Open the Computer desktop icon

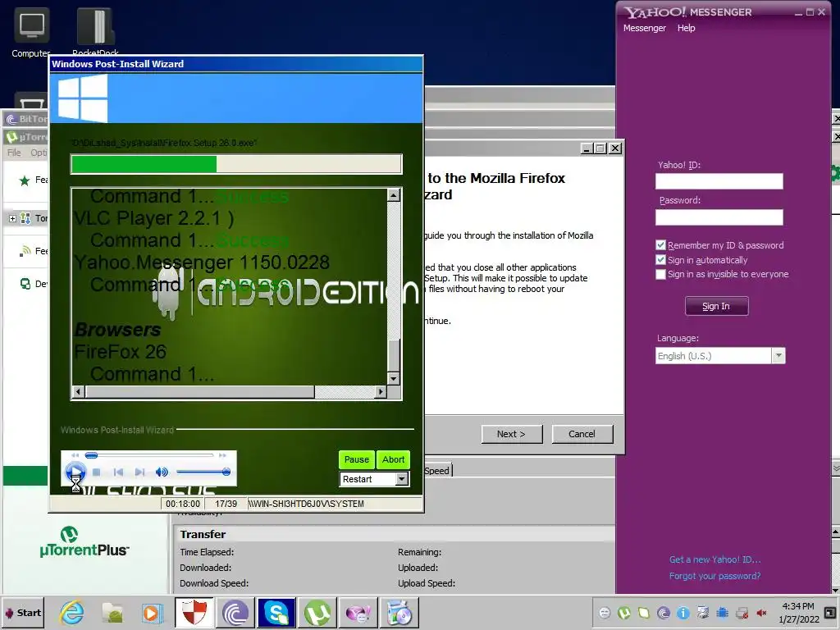click(32, 32)
